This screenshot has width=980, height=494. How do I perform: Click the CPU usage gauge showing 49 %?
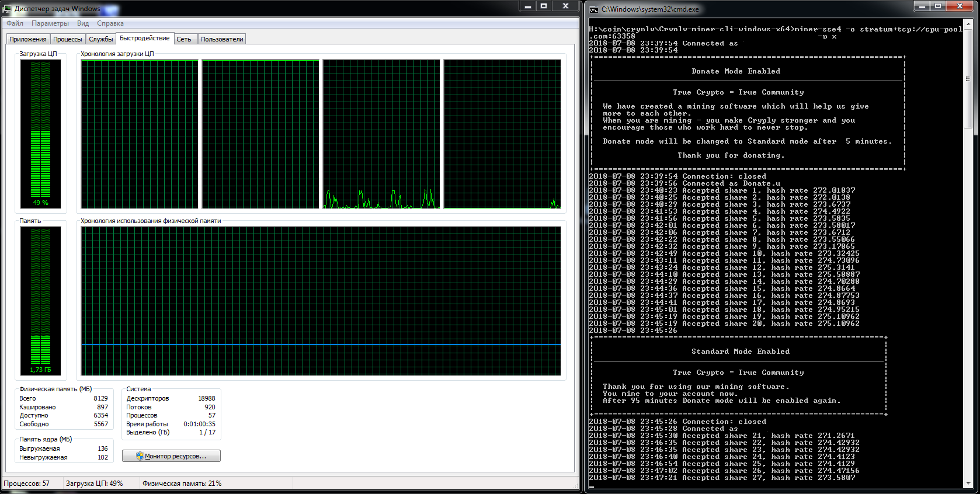41,134
